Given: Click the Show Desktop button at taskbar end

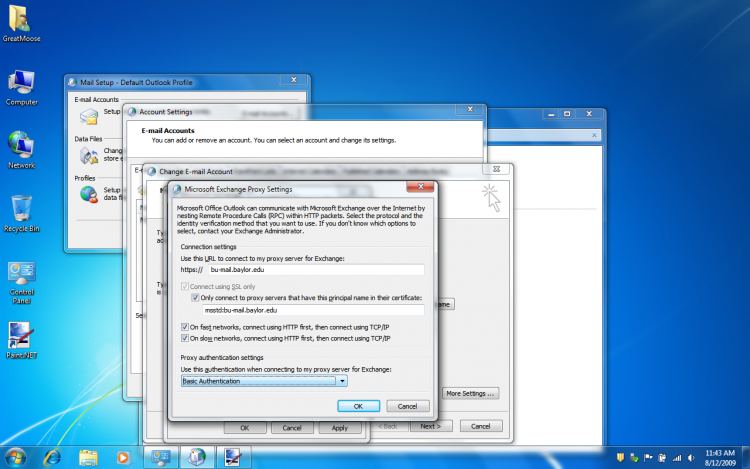Looking at the screenshot, I should 746,458.
